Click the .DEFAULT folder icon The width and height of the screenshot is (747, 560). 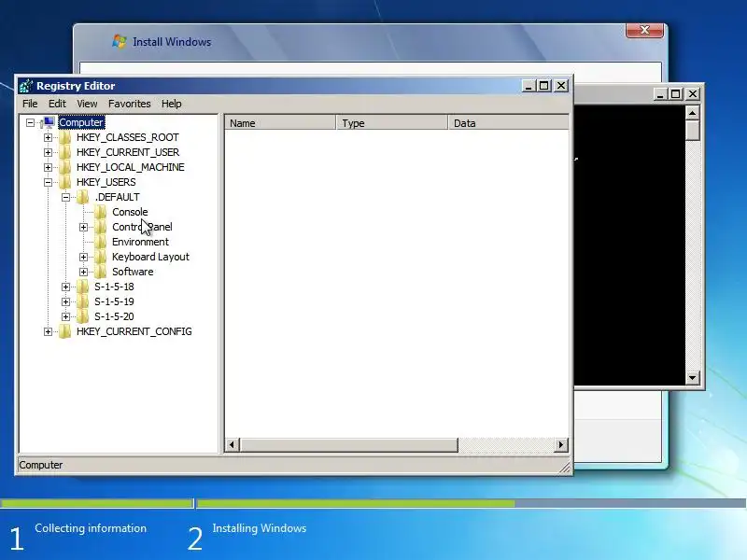coord(82,197)
